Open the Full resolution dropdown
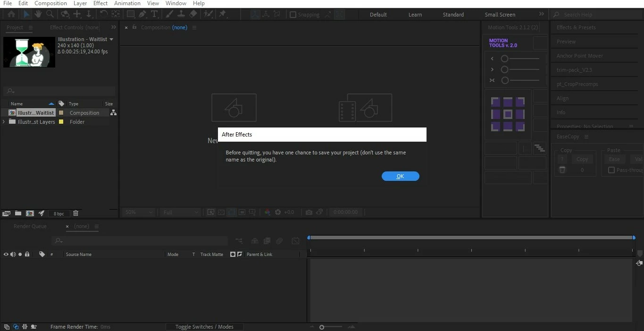 coord(181,212)
